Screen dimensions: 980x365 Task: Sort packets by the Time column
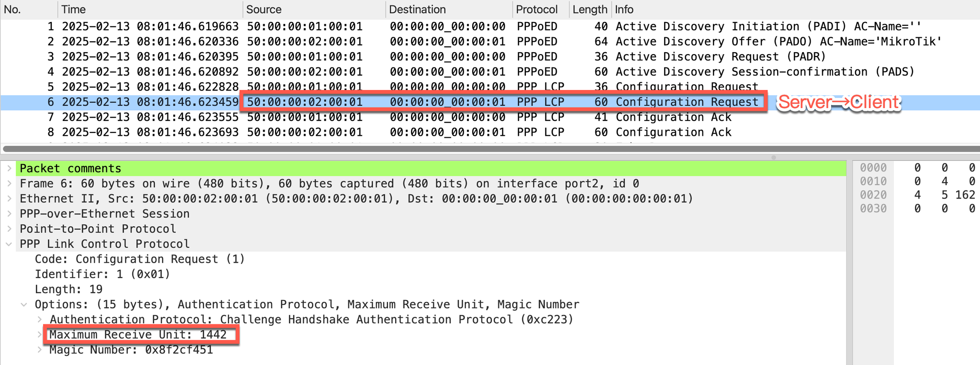(x=150, y=10)
